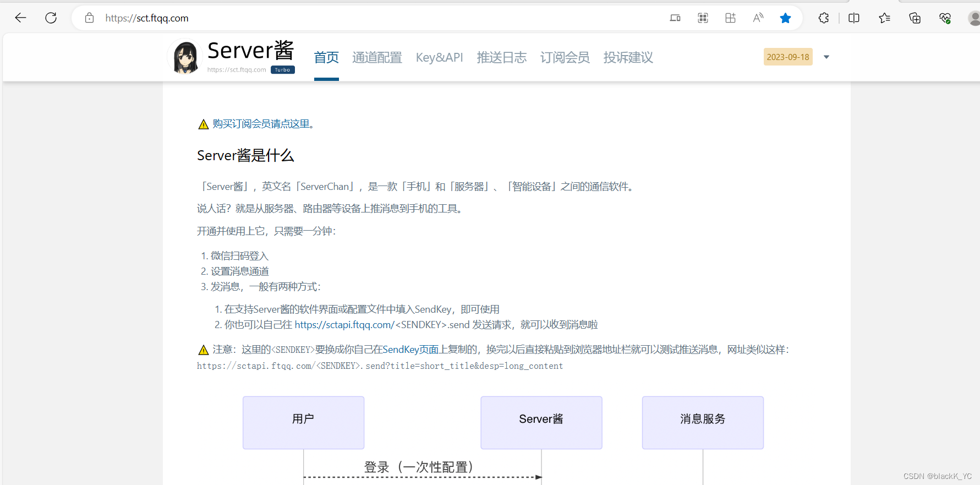The image size is (980, 485).
Task: Open split screen view icon
Action: [854, 18]
